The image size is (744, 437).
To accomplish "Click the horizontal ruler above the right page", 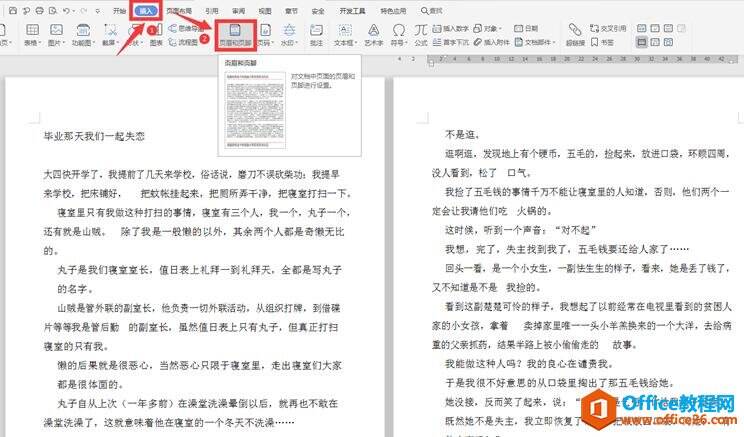I will (583, 60).
